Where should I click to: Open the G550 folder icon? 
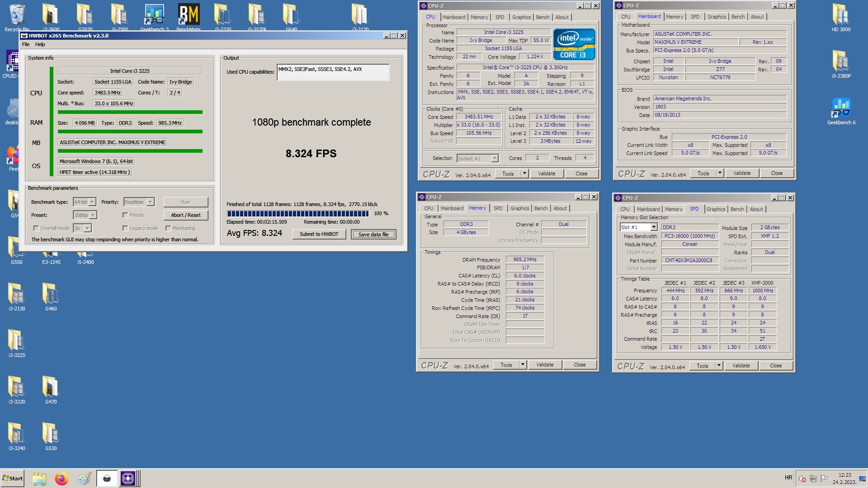point(17,254)
